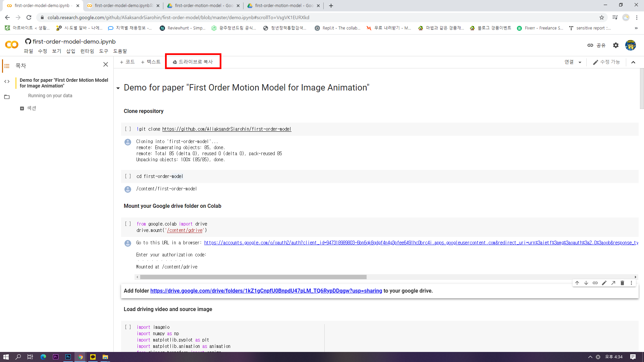Open the code snippets sidebar icon
This screenshot has height=362, width=644.
click(7, 81)
